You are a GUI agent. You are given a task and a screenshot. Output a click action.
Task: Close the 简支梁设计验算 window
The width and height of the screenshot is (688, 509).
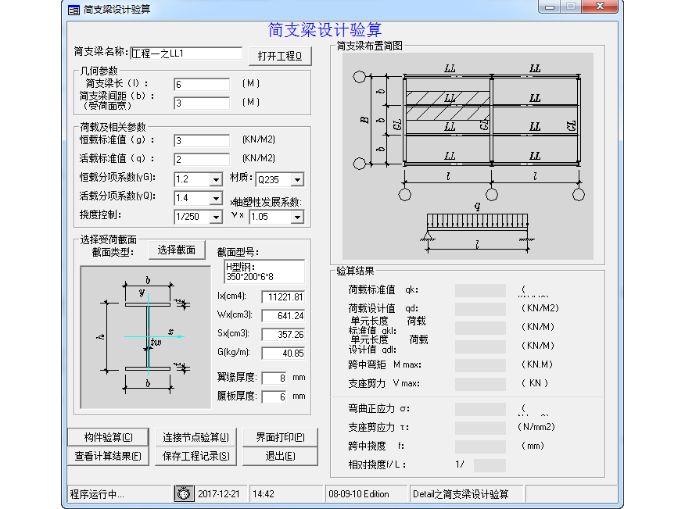coord(600,7)
